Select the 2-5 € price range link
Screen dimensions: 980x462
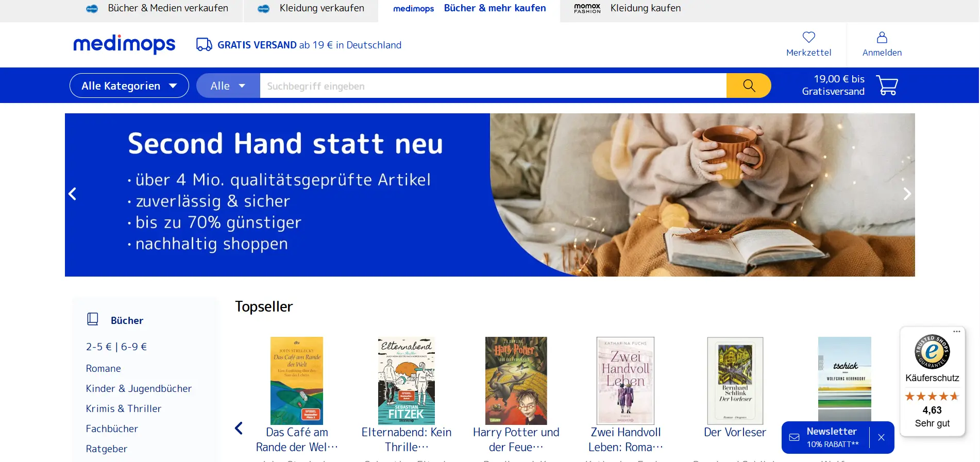(99, 347)
